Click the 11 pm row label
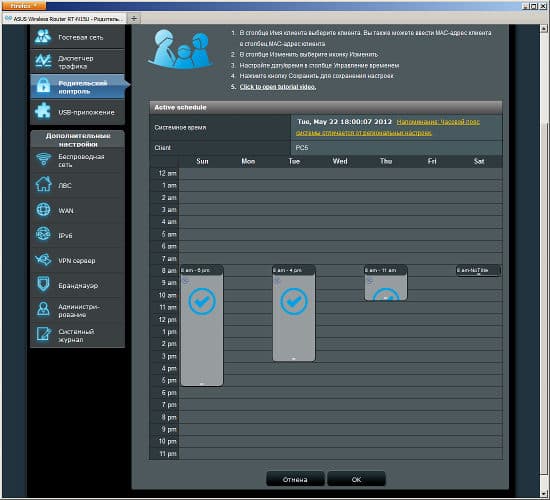Screen dimensions: 550x500 point(168,454)
